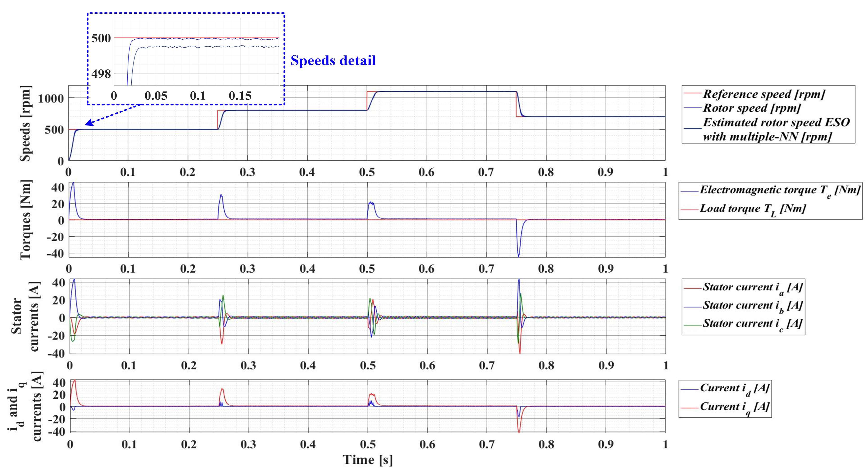Click the Torques [Nm] y-axis label
The image size is (868, 471).
[26, 220]
